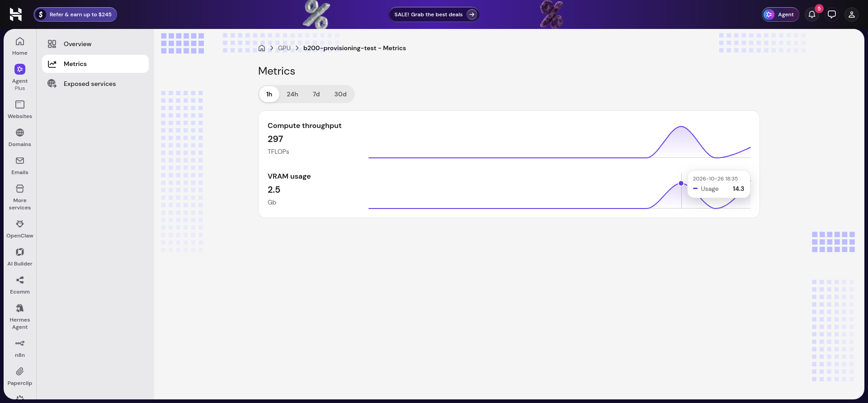868x403 pixels.
Task: Click the breadcrumb home icon
Action: [262, 48]
